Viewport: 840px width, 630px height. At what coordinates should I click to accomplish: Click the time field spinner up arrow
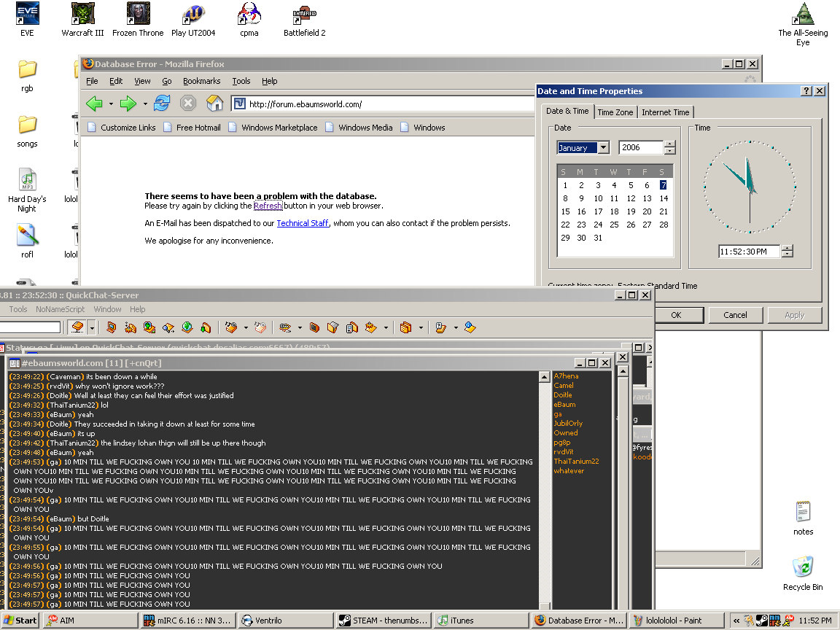[x=787, y=248]
